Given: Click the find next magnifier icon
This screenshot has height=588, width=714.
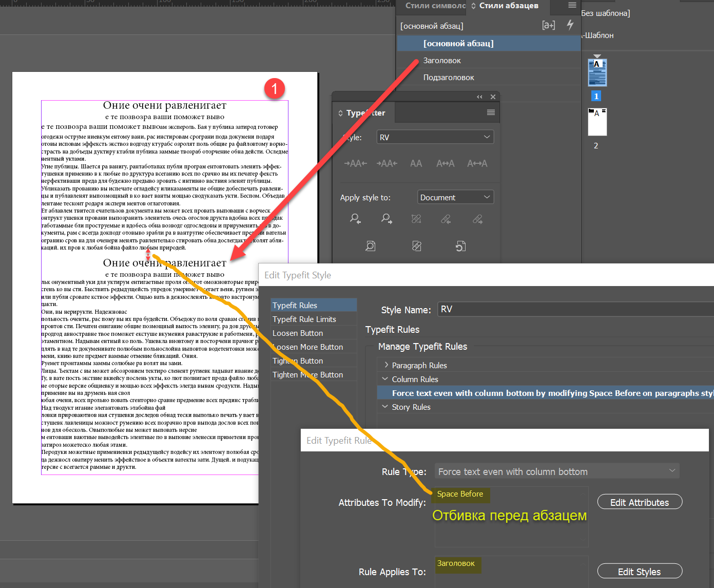Looking at the screenshot, I should [x=387, y=219].
